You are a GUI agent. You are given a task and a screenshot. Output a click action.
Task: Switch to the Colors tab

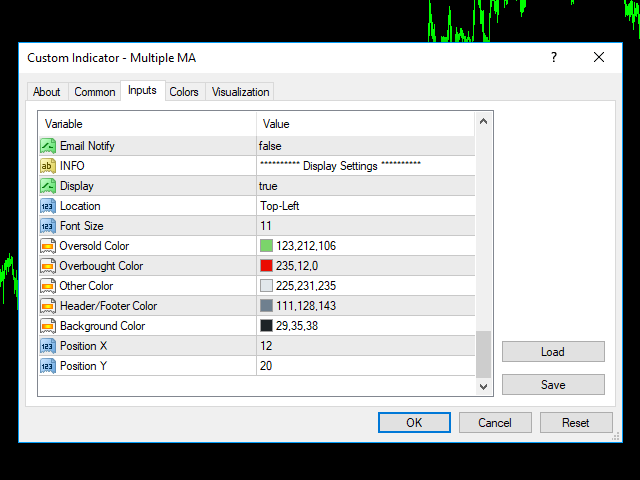pos(184,92)
